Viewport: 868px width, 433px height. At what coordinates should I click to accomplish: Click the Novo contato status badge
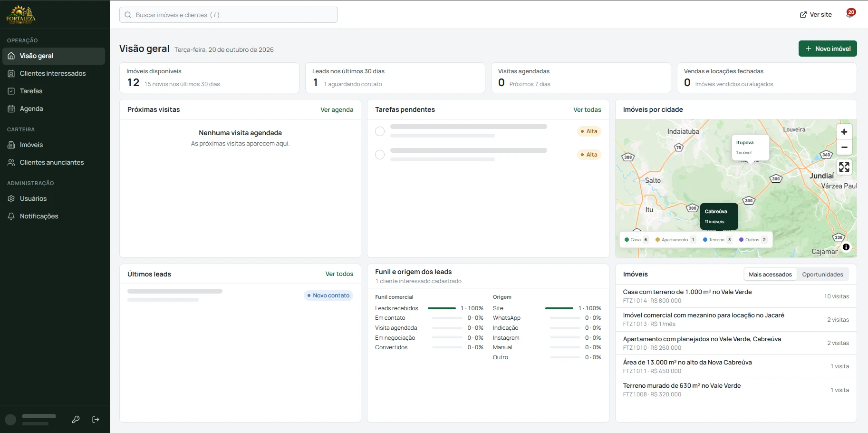(328, 295)
